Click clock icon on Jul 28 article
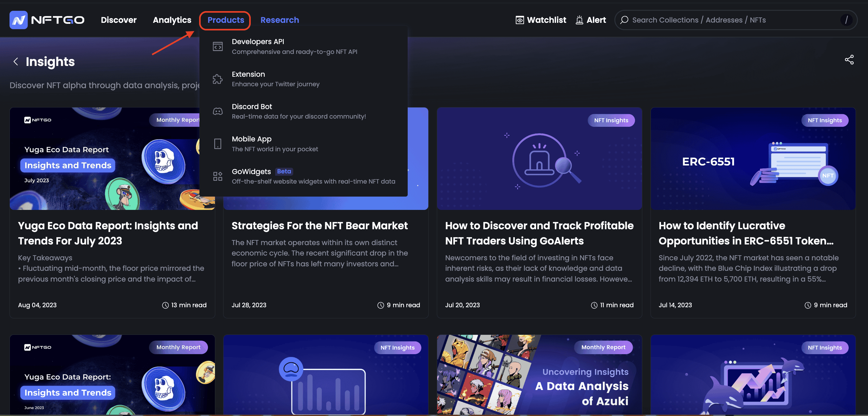The width and height of the screenshot is (868, 416). [x=380, y=305]
